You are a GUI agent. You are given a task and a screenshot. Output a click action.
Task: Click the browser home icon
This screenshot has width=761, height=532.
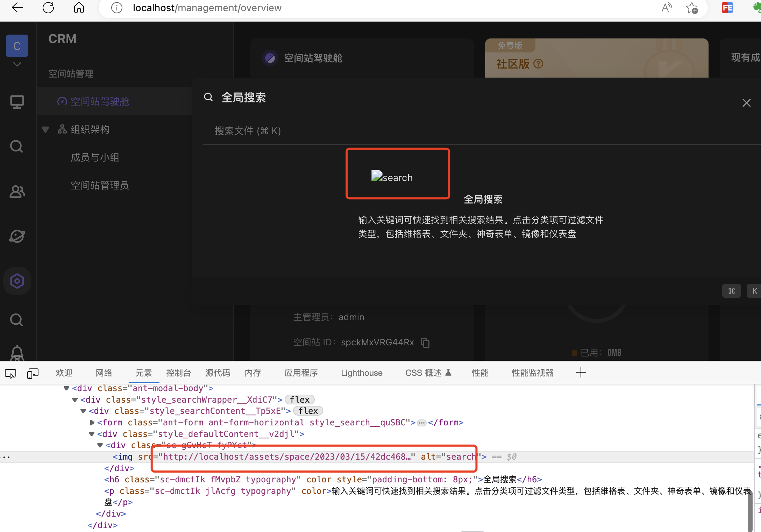coord(79,8)
